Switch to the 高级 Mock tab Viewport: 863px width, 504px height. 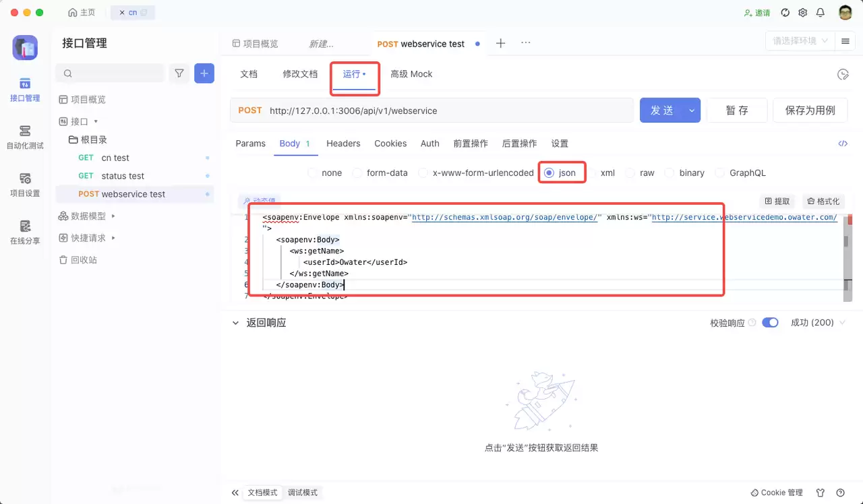tap(411, 74)
